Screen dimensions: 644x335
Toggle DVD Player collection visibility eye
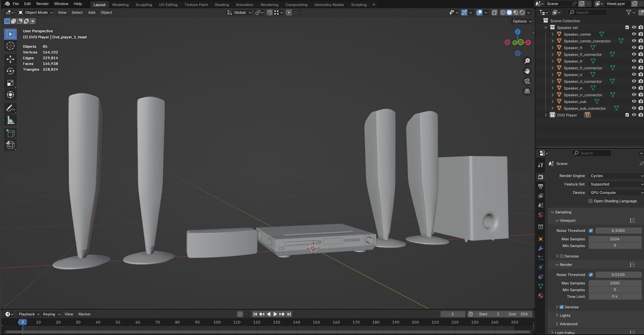tap(634, 115)
